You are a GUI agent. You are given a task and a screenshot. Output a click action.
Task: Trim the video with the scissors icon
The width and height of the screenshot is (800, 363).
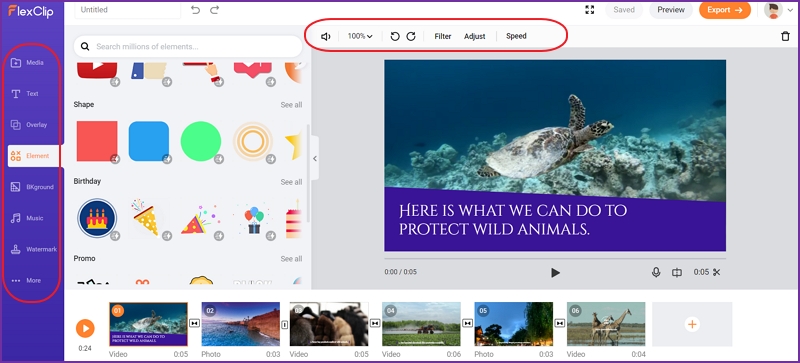pyautogui.click(x=717, y=273)
